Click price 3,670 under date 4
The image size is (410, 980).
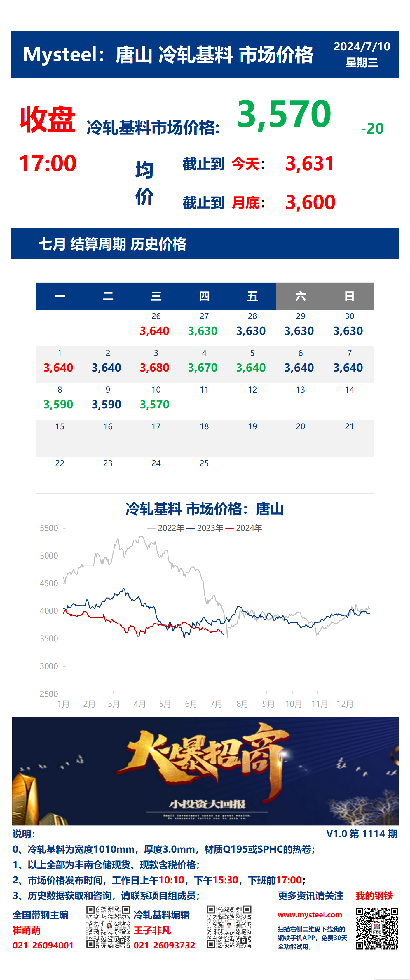point(203,368)
